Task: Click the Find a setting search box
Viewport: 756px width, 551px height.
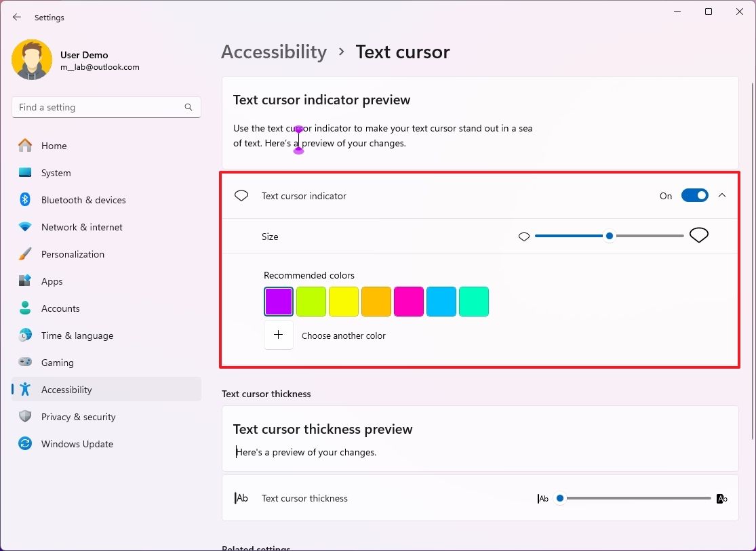Action: [106, 107]
